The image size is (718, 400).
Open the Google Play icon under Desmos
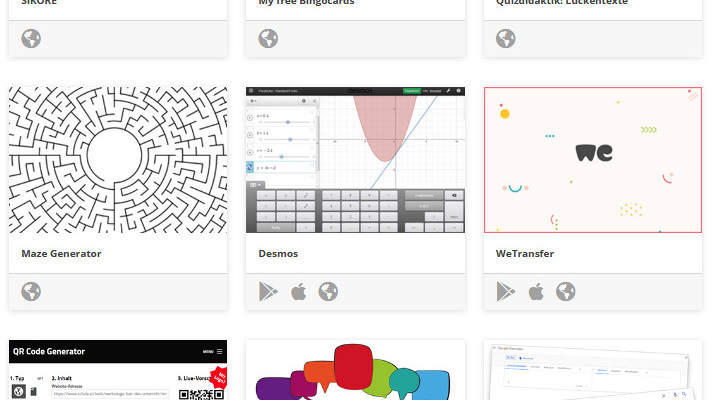268,292
